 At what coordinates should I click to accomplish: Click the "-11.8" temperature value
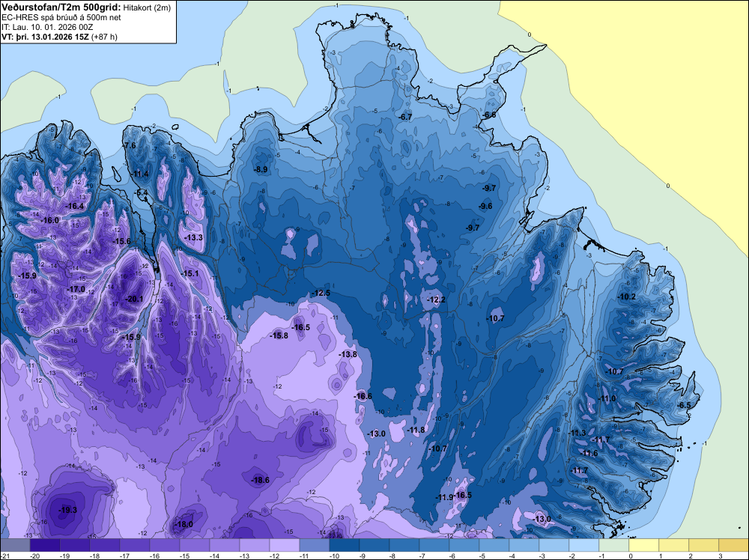[416, 430]
